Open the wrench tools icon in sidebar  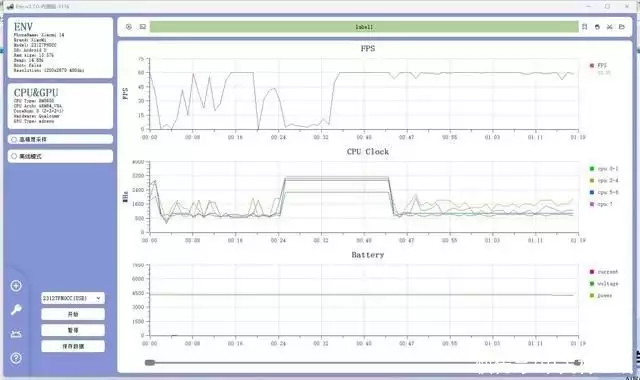pyautogui.click(x=16, y=310)
